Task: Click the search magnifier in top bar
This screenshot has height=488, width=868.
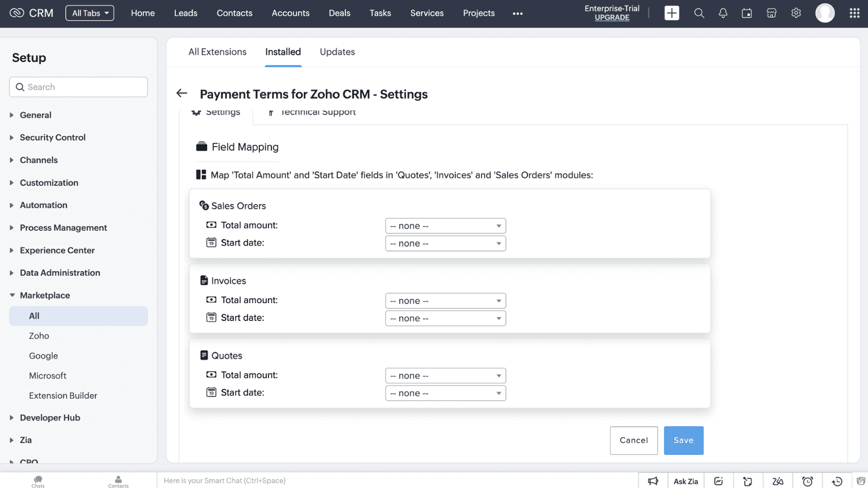Action: pos(699,13)
